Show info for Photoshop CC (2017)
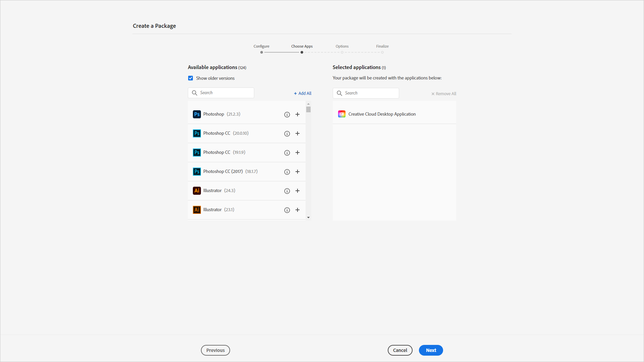 tap(287, 172)
